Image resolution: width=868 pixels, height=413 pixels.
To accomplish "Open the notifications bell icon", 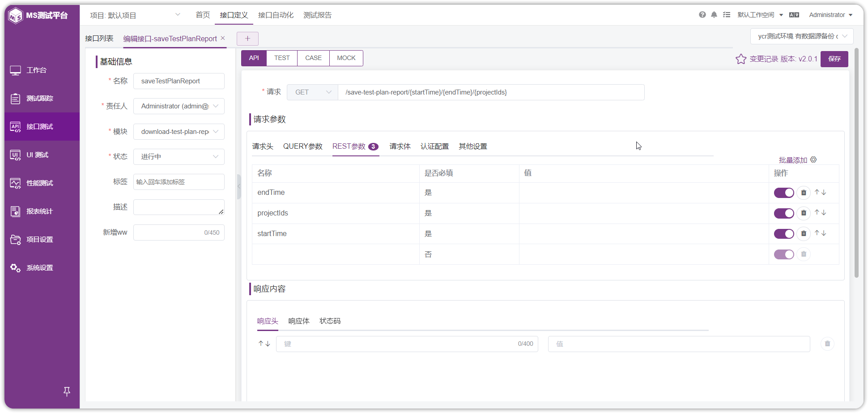I will (x=714, y=15).
